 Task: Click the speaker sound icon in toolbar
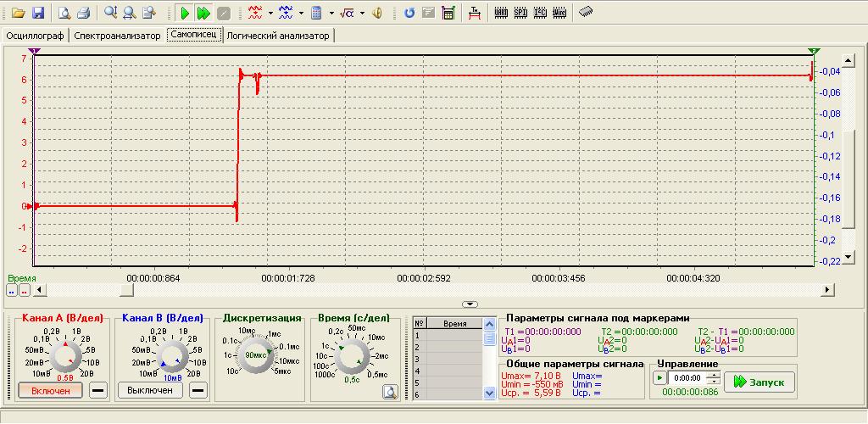377,13
